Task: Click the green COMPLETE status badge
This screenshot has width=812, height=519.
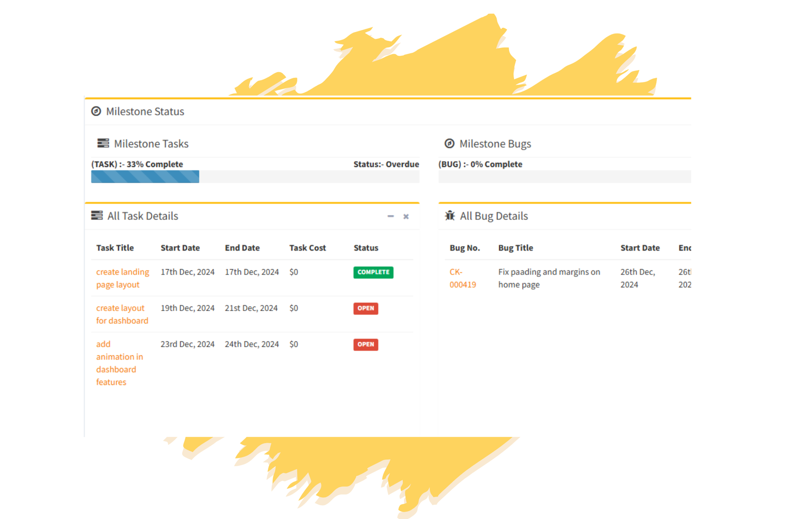Action: point(373,272)
